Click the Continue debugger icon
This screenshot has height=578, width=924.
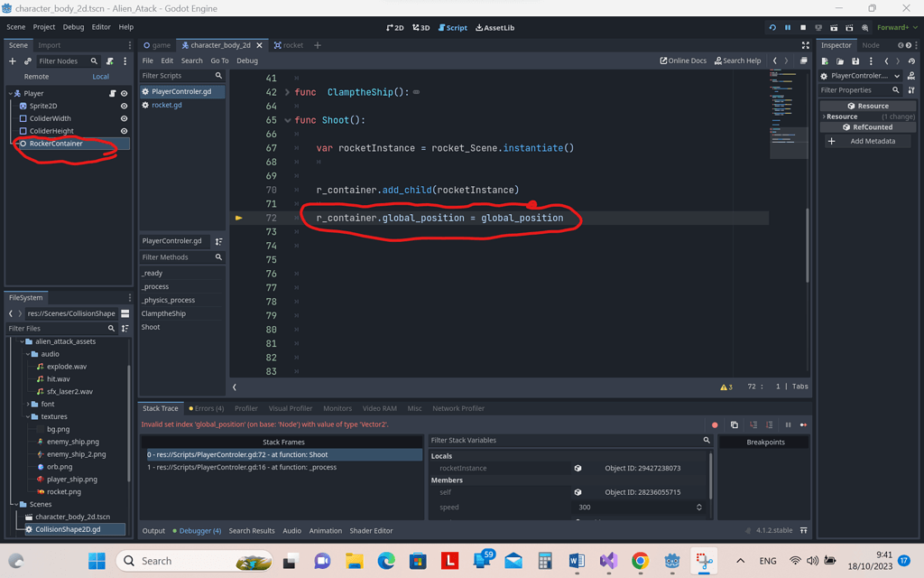point(802,424)
